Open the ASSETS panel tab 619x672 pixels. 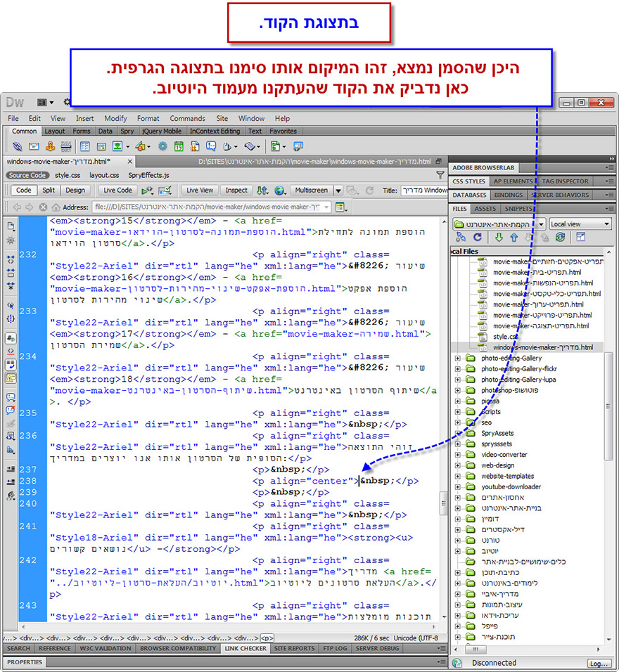[485, 209]
